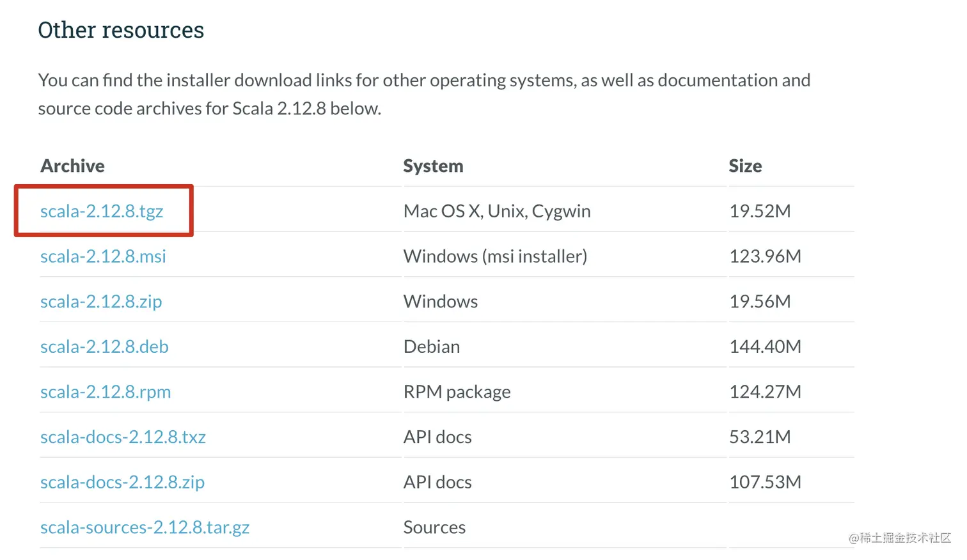The height and width of the screenshot is (560, 967).
Task: Get the scala-2.12.8.rpm package
Action: tap(106, 392)
